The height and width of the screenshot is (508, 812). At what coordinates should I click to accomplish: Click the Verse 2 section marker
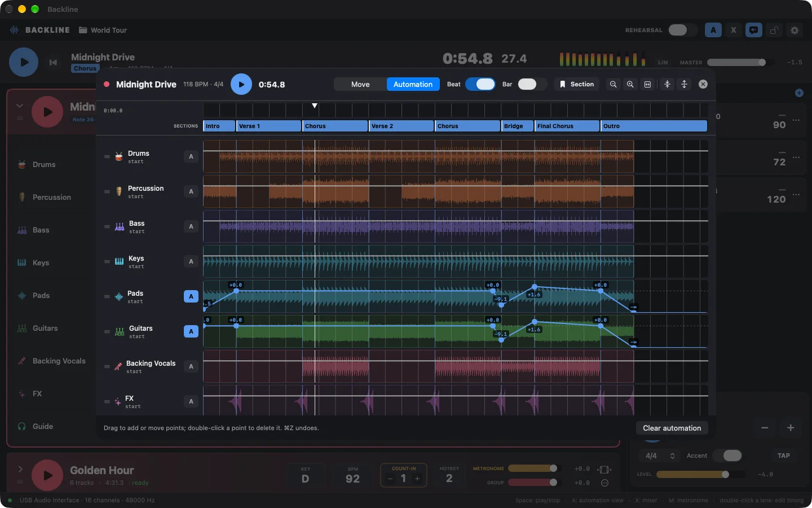point(401,126)
